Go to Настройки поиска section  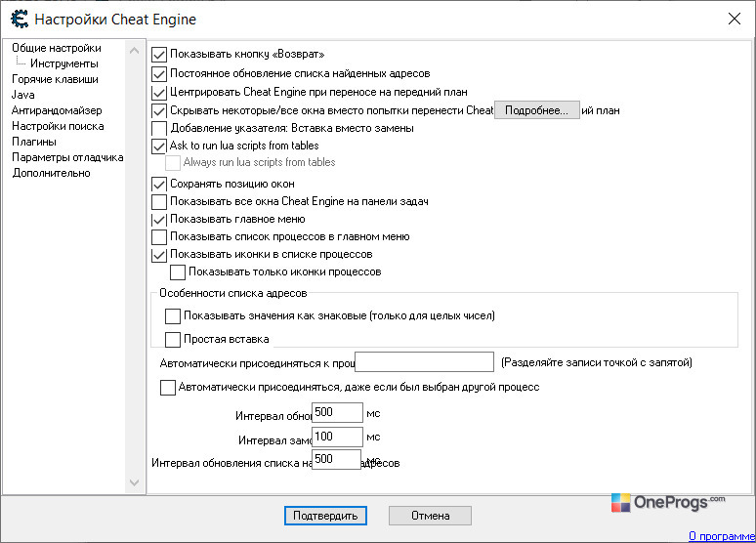58,126
